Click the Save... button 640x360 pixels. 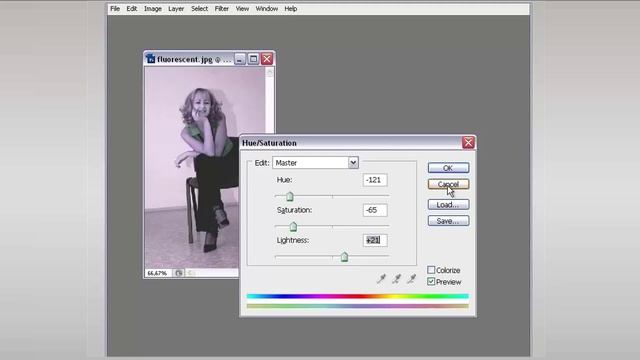[x=448, y=221]
